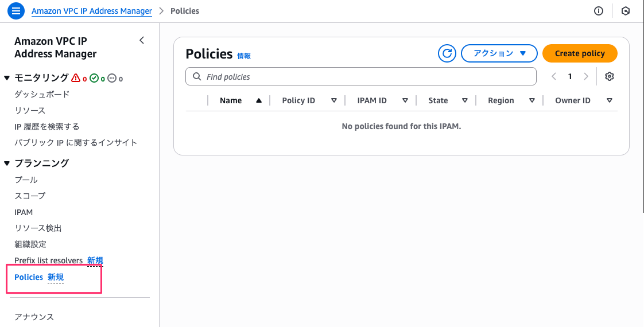Open the hamburger navigation menu
This screenshot has width=644, height=327.
click(16, 11)
